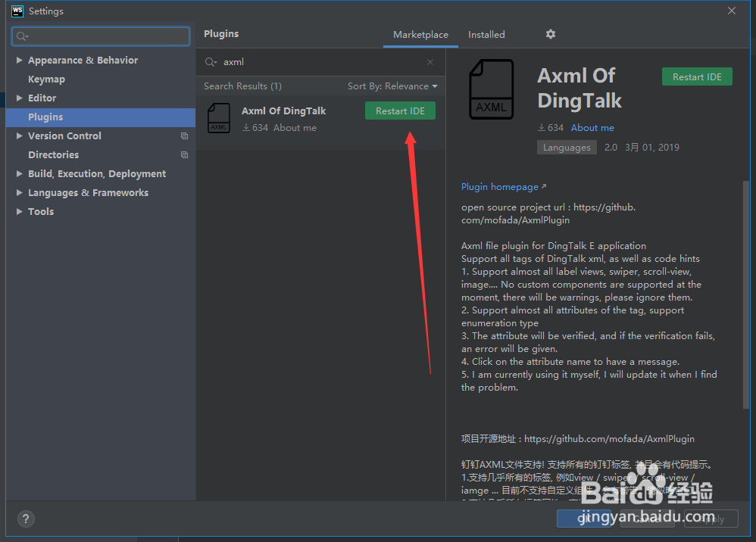Click the help question mark icon
756x542 pixels.
pos(26,519)
